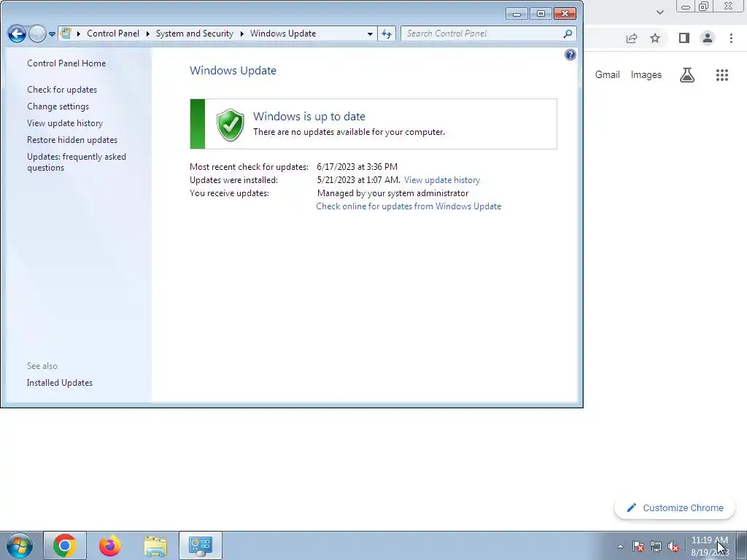Viewport: 747px width, 560px height.
Task: Click Customize Chrome button
Action: tap(675, 508)
